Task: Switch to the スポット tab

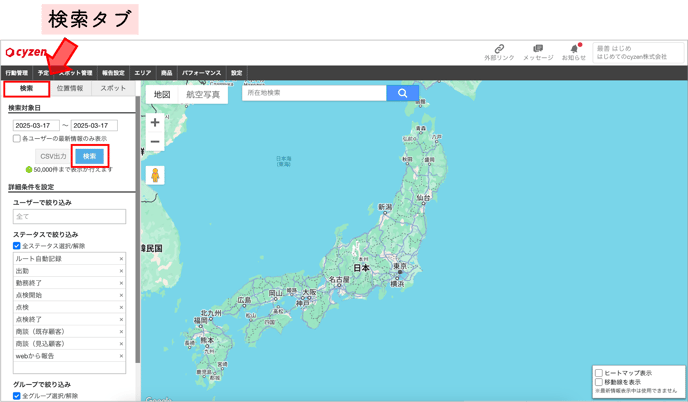Action: [113, 89]
